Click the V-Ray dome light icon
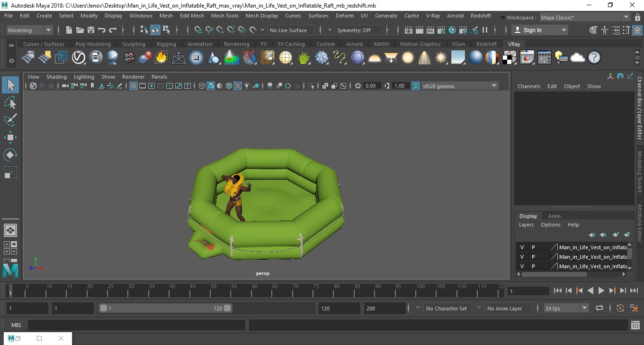 pyautogui.click(x=375, y=58)
